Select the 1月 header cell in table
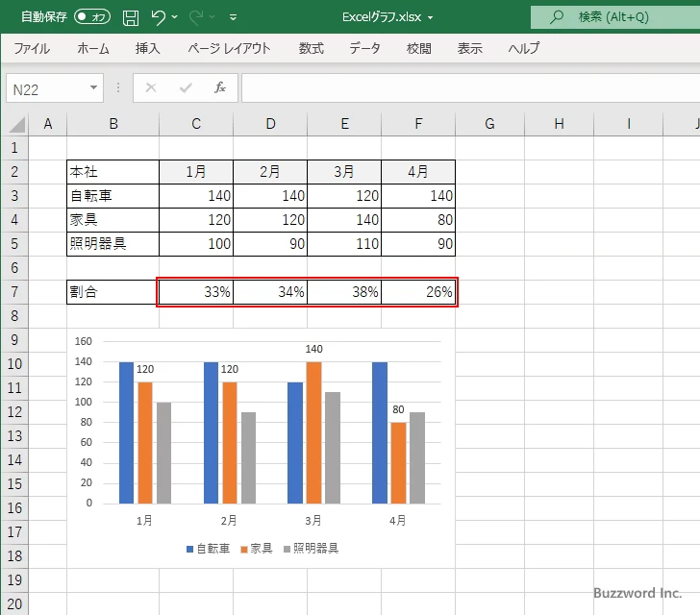Image resolution: width=700 pixels, height=615 pixels. tap(196, 172)
